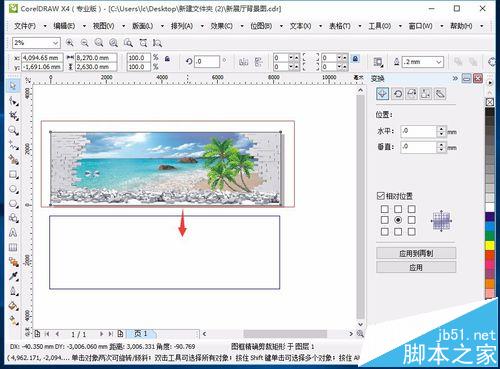The height and width of the screenshot is (369, 500).
Task: Step the 水平 horizontal position value
Action: point(442,131)
